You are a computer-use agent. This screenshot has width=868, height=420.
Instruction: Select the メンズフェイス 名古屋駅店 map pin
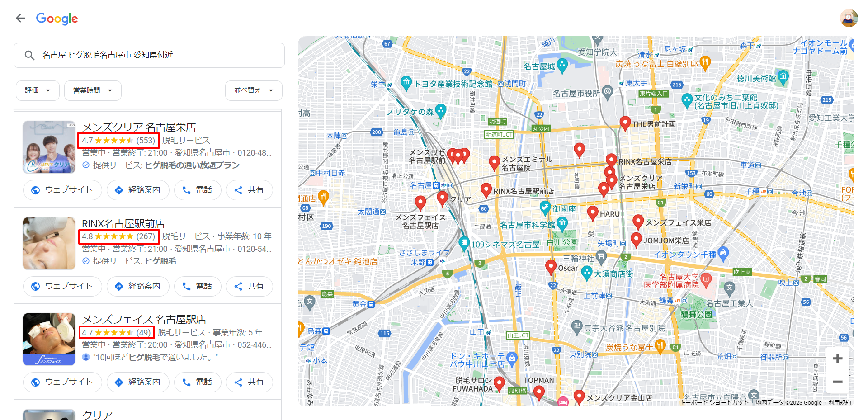[420, 203]
